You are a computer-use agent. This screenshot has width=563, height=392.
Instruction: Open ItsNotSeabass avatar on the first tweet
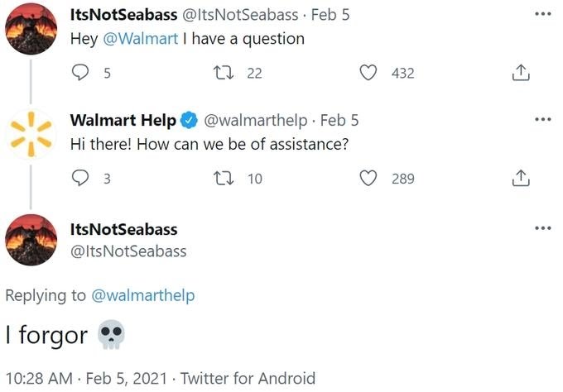tap(31, 29)
